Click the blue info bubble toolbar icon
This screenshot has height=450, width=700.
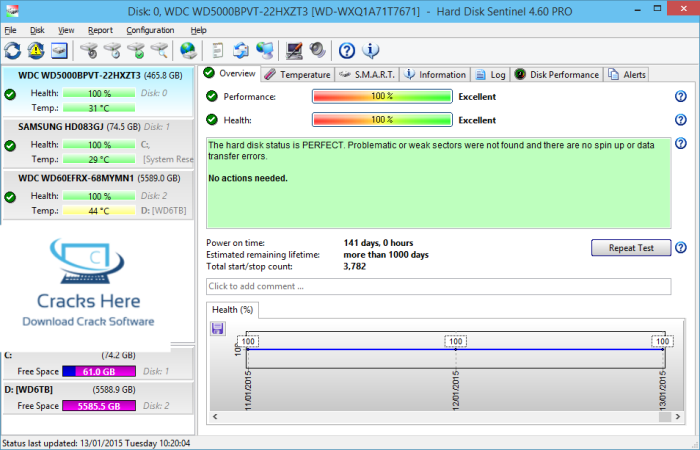[371, 50]
